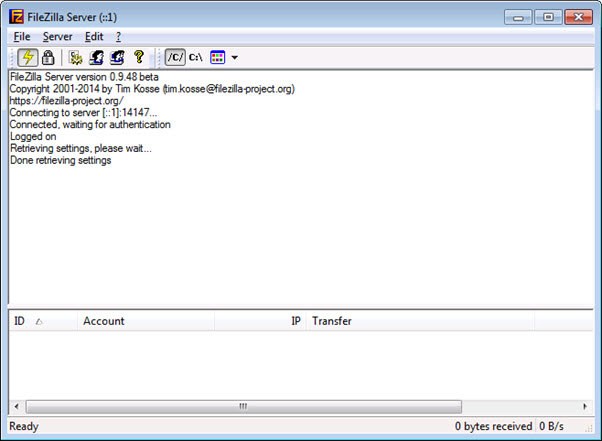
Task: Maximize the FileZilla Server window
Action: [548, 17]
